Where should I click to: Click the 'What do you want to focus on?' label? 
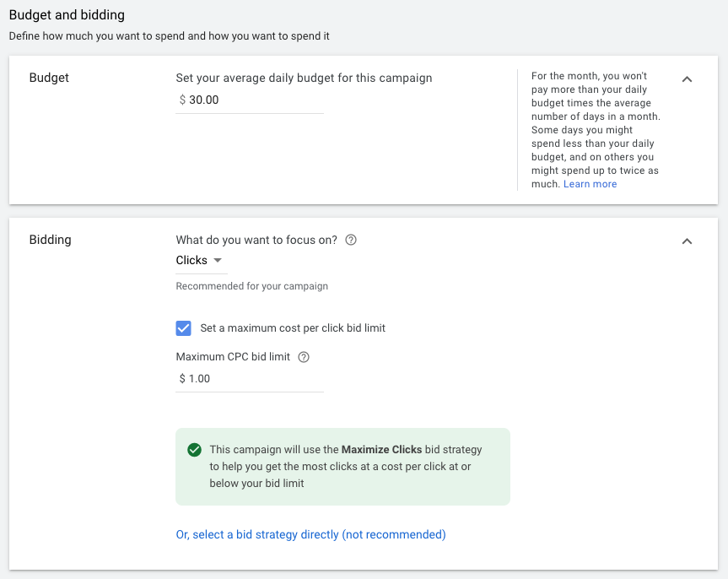tap(256, 240)
